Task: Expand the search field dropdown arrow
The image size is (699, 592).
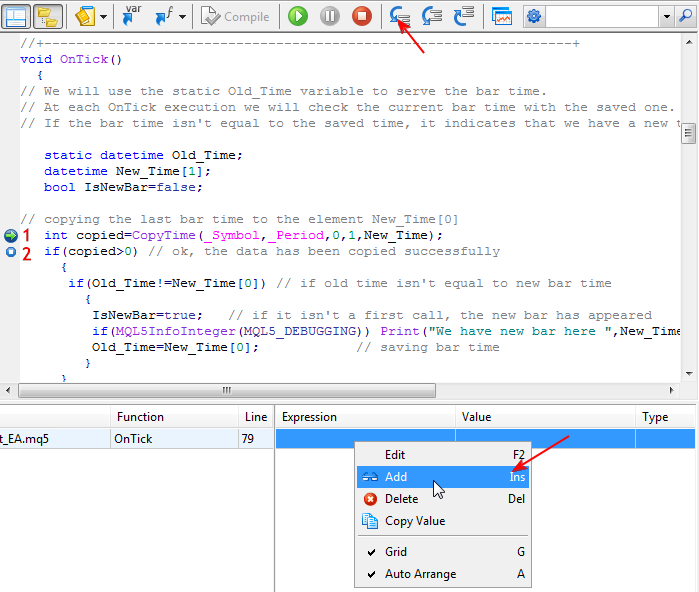Action: 666,17
